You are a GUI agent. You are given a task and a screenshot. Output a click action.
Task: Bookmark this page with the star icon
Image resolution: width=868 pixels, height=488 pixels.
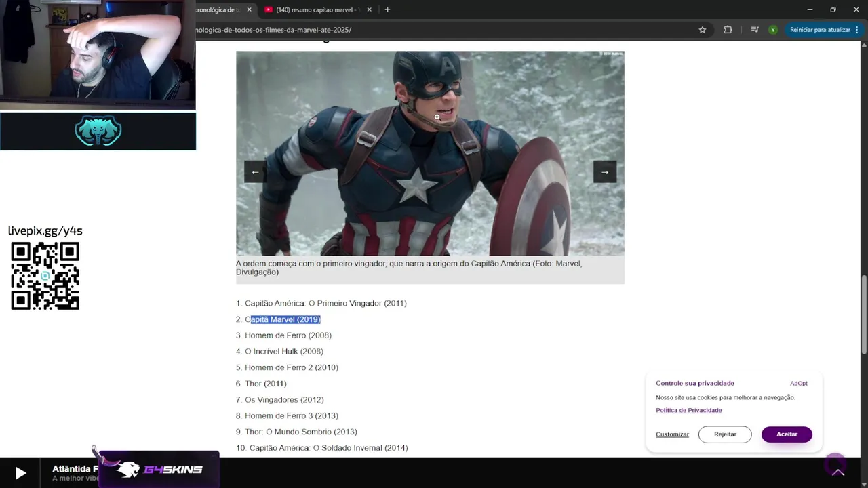click(x=703, y=30)
